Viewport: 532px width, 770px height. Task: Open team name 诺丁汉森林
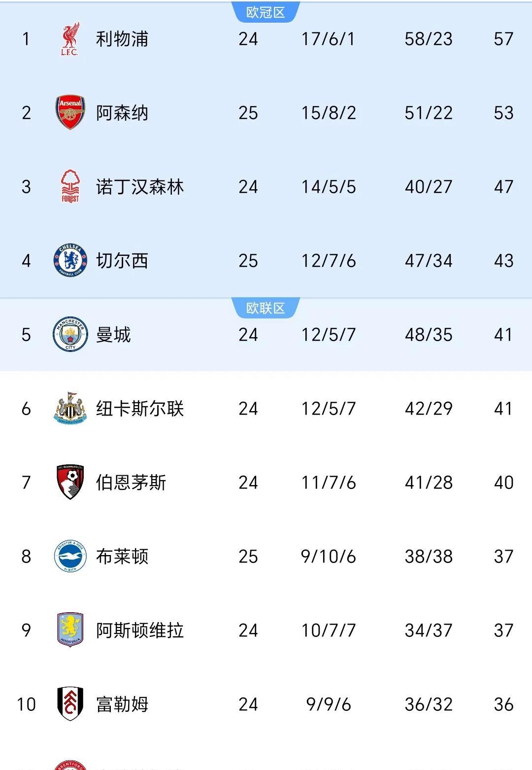[x=140, y=187]
